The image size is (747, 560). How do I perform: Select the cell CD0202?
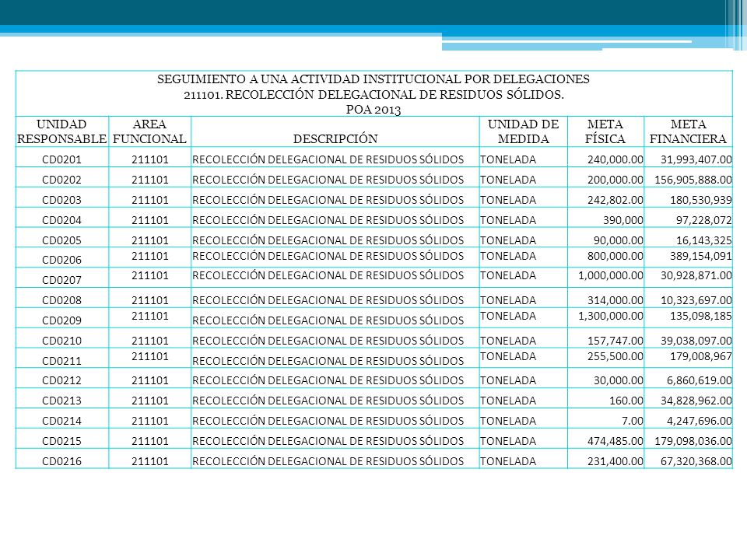click(x=62, y=180)
